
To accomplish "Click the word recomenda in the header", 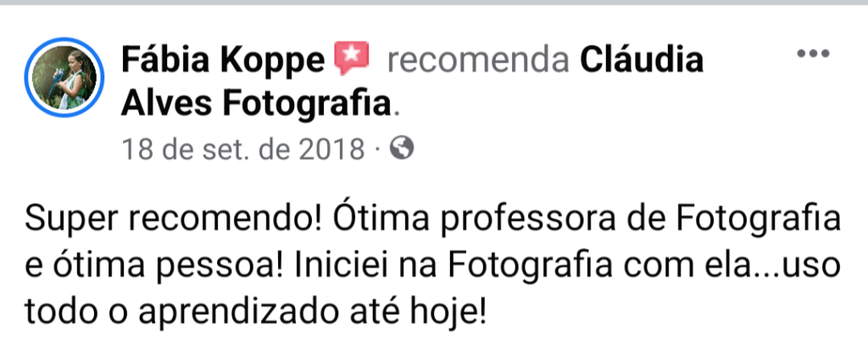I will click(478, 60).
